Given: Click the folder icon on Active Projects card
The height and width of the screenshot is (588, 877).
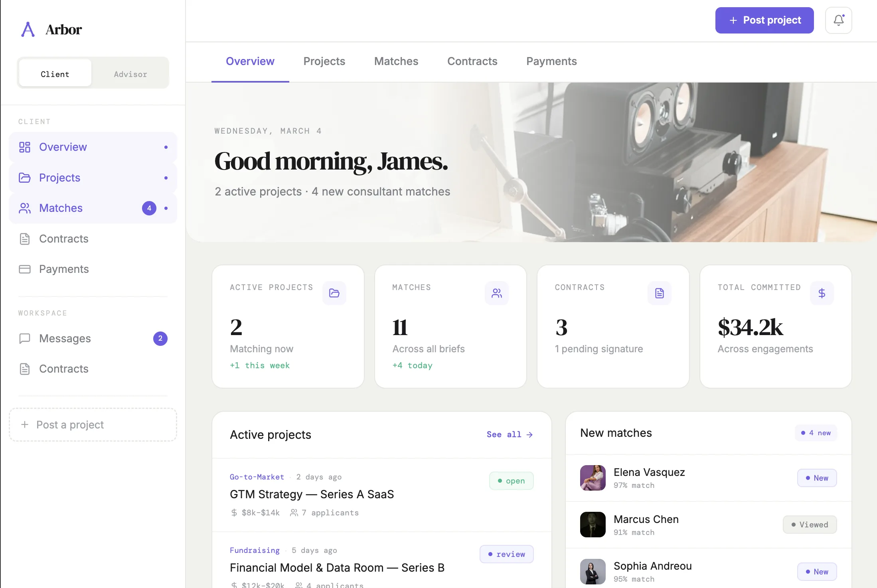Looking at the screenshot, I should click(334, 293).
